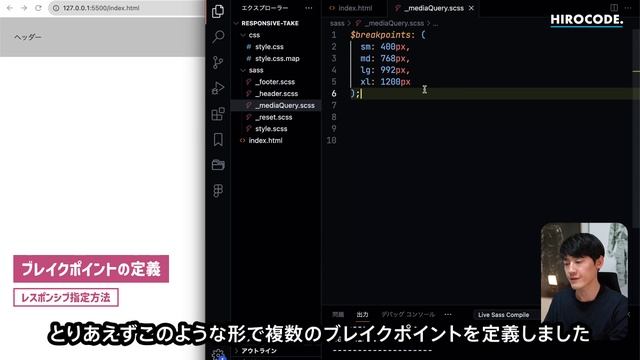
Task: Switch to デバッグ コンソール panel tab
Action: 408,314
